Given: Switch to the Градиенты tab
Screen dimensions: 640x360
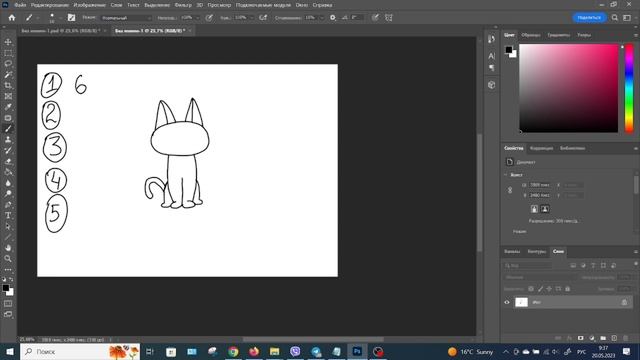Looking at the screenshot, I should tap(558, 35).
